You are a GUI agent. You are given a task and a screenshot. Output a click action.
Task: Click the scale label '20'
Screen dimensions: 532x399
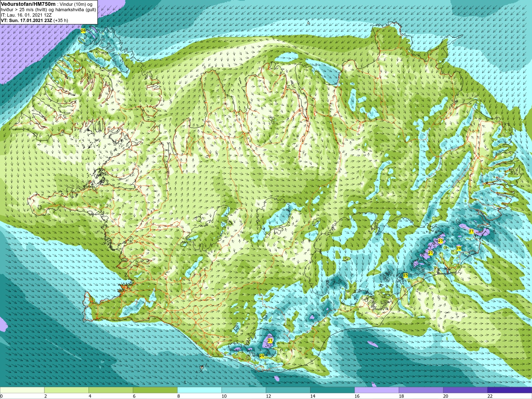point(446,396)
